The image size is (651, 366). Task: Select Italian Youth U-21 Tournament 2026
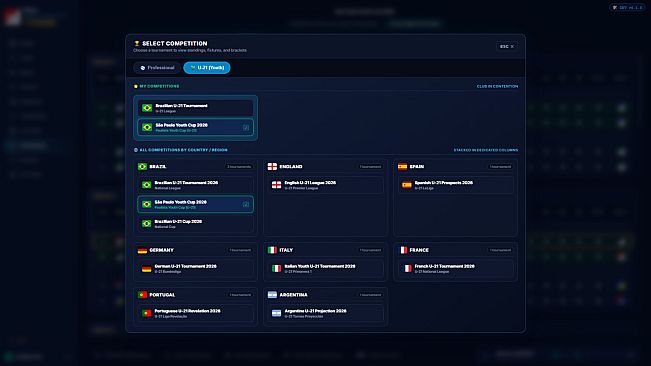point(326,268)
